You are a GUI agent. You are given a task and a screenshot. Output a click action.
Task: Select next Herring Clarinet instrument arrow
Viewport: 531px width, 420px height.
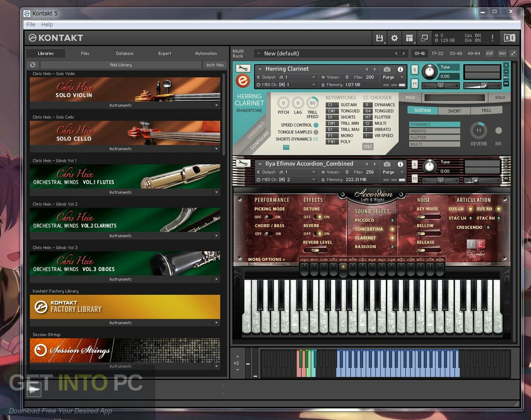point(374,69)
